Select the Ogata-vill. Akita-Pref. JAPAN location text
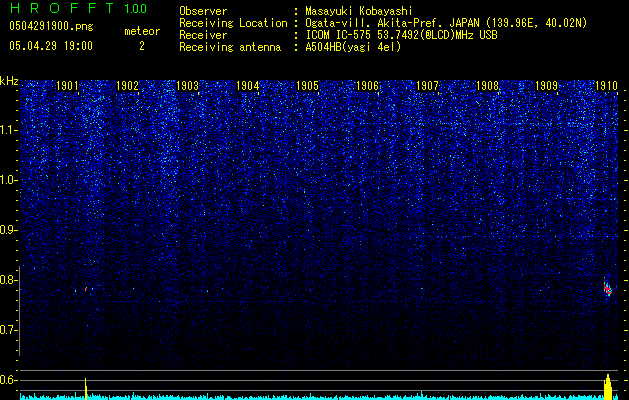 click(446, 23)
